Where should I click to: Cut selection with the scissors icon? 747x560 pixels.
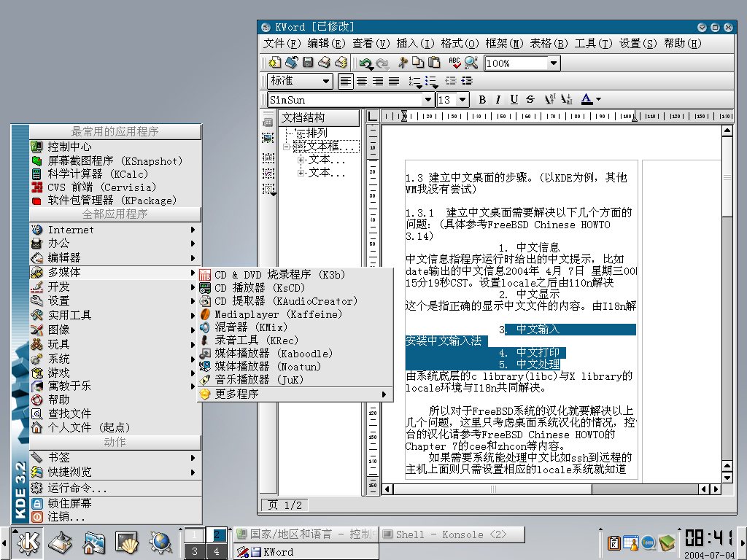[x=403, y=63]
